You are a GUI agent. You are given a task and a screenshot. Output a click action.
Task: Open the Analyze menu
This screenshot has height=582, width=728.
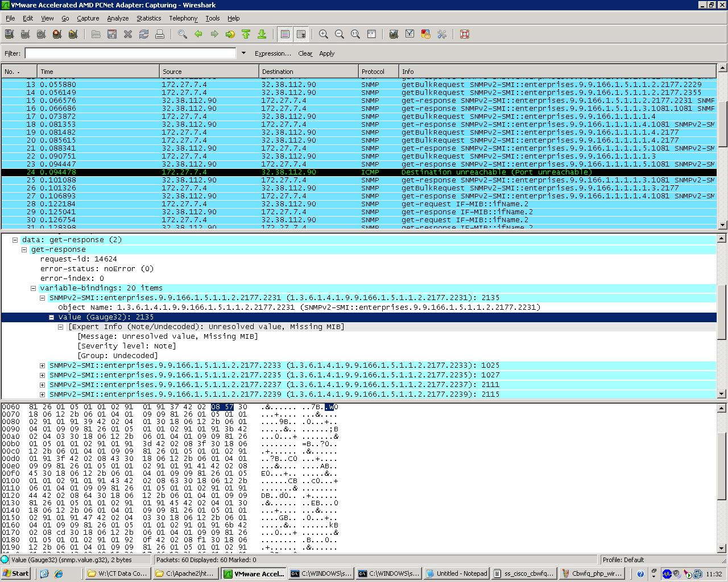coord(118,18)
